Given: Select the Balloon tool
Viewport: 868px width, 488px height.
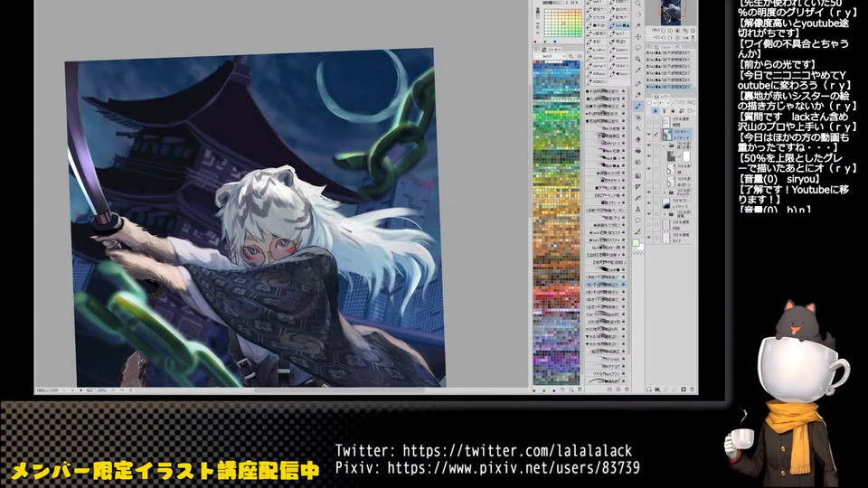Looking at the screenshot, I should click(x=638, y=221).
